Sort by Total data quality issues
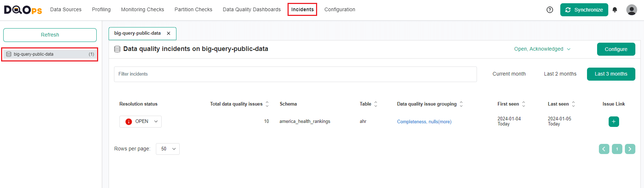The width and height of the screenshot is (644, 188). (x=267, y=104)
